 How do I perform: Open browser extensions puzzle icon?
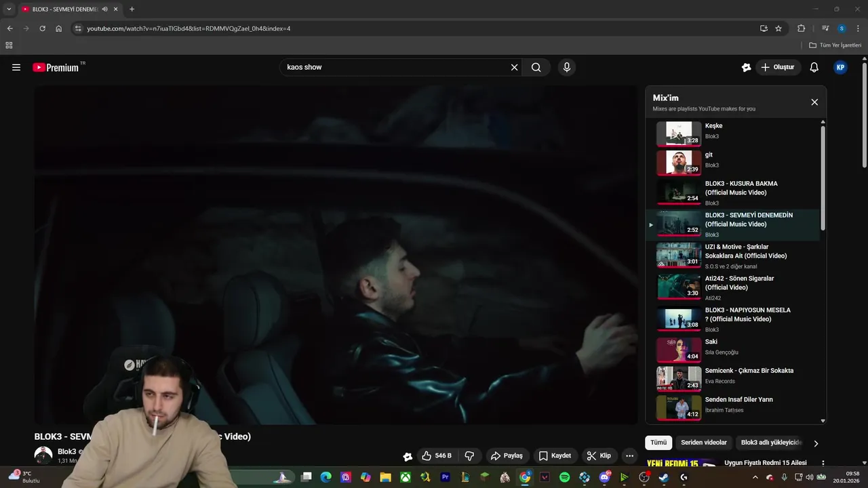click(x=801, y=28)
